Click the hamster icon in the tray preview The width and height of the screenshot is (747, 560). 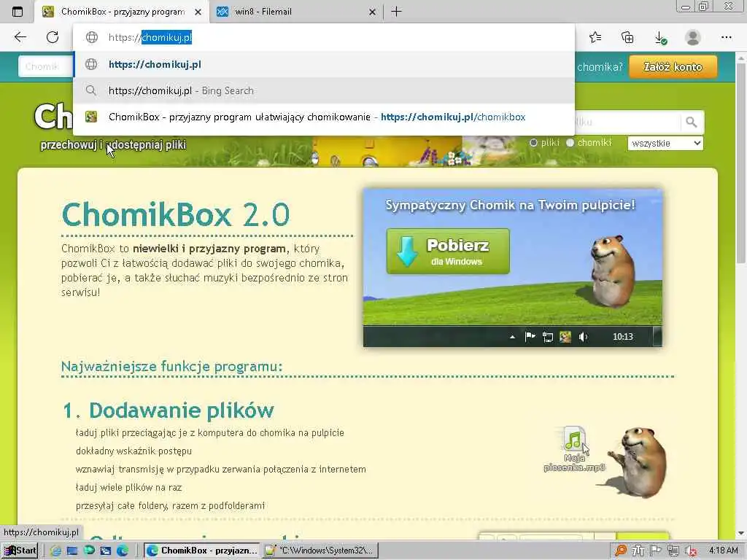tap(565, 337)
